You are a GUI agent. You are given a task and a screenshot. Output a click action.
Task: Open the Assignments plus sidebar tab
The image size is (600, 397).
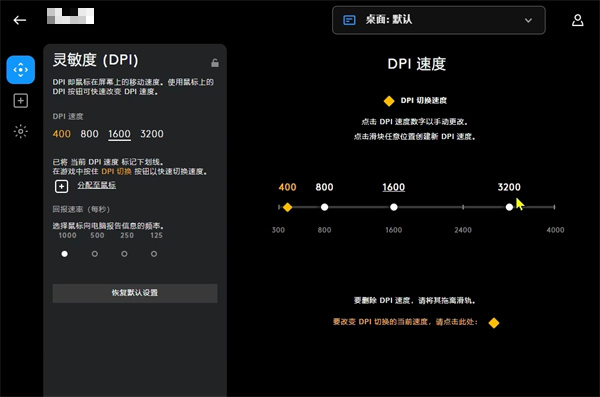21,101
